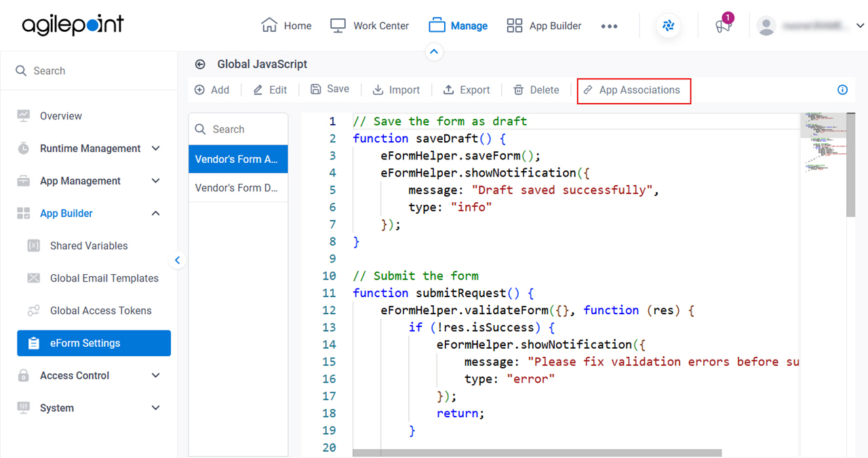
Task: Open the announcements megaphone notification
Action: click(x=724, y=26)
